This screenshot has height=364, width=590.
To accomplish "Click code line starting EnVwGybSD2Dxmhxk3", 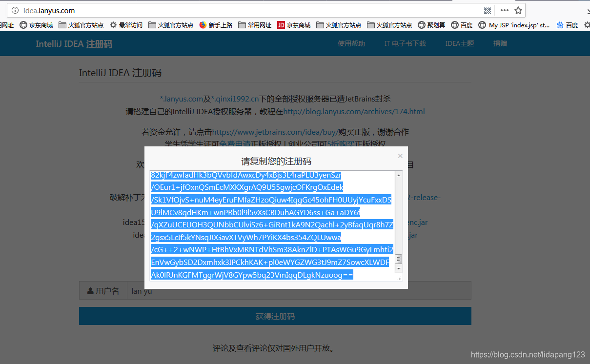I will (270, 263).
